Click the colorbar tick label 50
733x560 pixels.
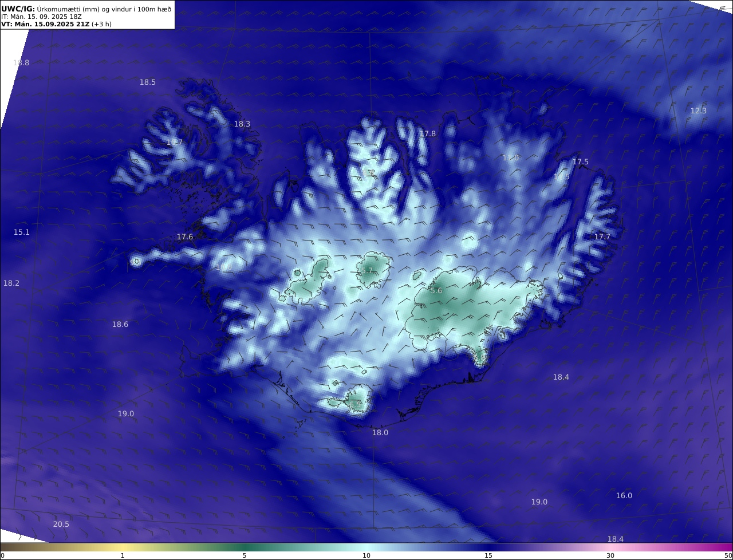point(728,556)
